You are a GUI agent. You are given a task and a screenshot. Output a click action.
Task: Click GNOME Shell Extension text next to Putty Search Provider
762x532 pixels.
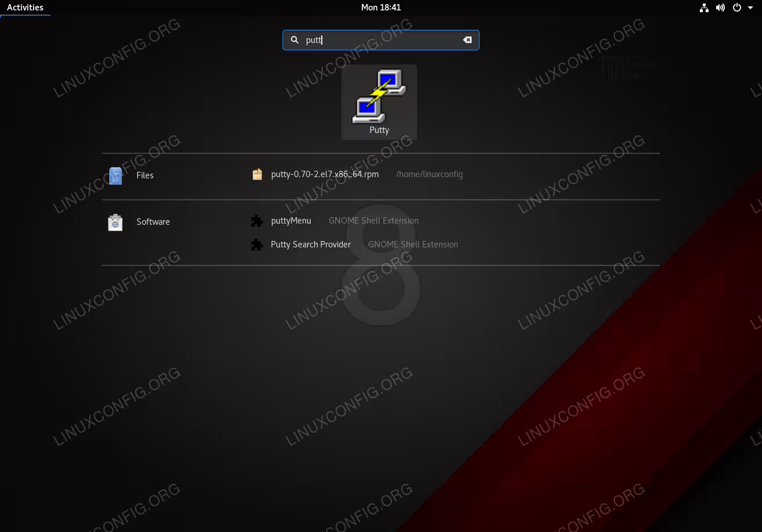click(x=413, y=245)
